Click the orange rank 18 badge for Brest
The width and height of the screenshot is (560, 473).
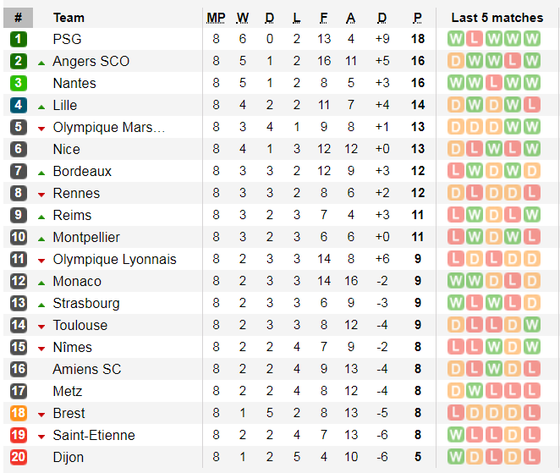pyautogui.click(x=18, y=413)
